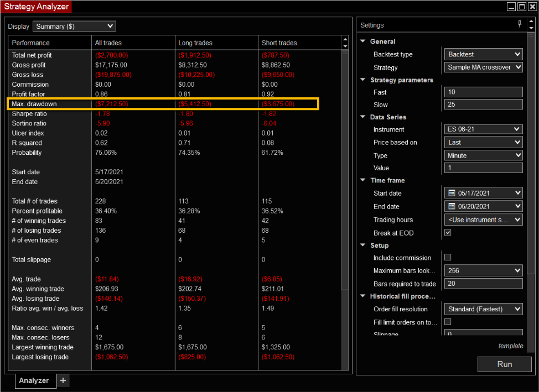Click the Slow parameter field
Image resolution: width=539 pixels, height=392 pixels.
[483, 104]
